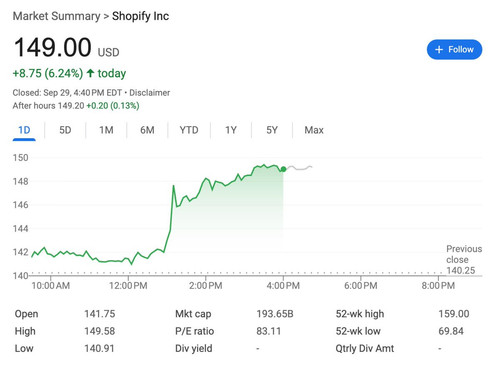
Task: Open the 6M chart range
Action: [x=147, y=130]
